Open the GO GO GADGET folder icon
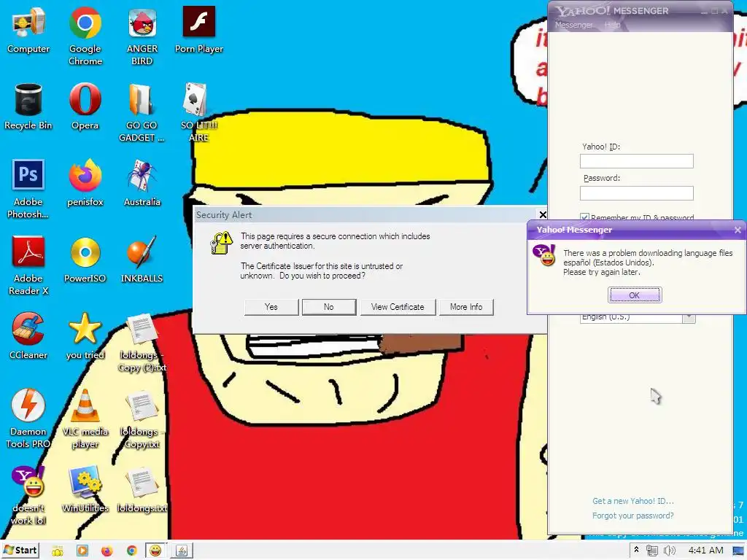 coord(142,112)
